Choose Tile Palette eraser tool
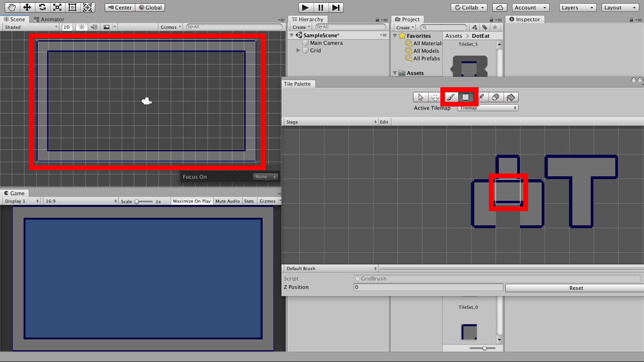 tap(495, 97)
